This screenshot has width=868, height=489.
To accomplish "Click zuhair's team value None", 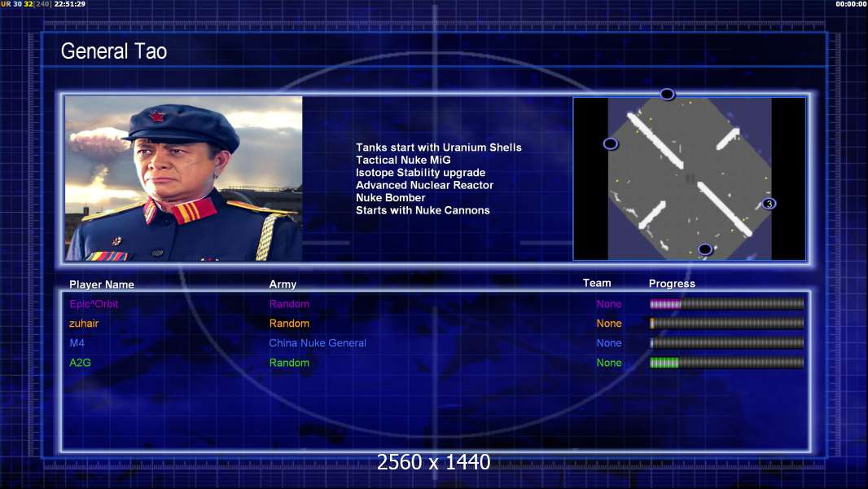I will 609,324.
